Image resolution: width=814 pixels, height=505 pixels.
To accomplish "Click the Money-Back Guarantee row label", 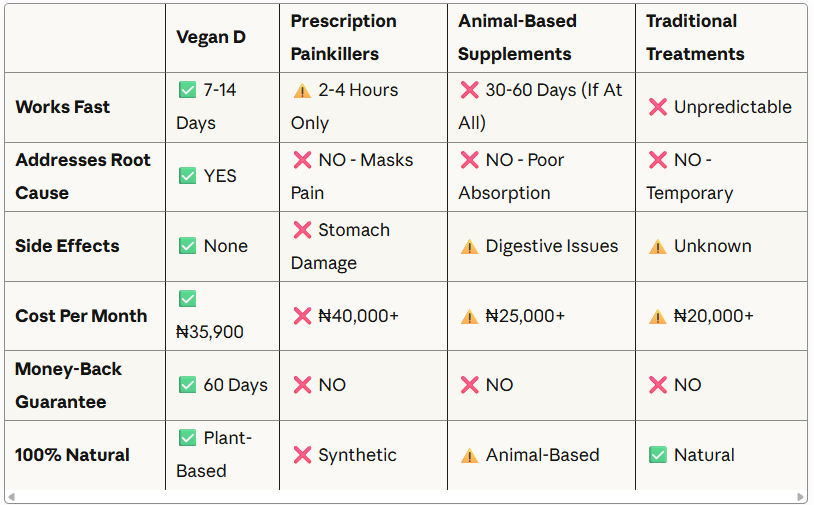I will (68, 385).
